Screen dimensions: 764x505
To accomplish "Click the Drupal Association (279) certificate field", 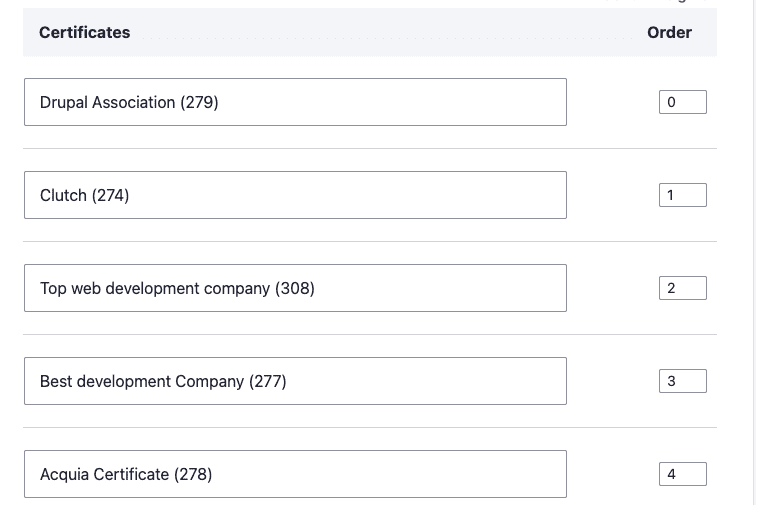I will 295,102.
